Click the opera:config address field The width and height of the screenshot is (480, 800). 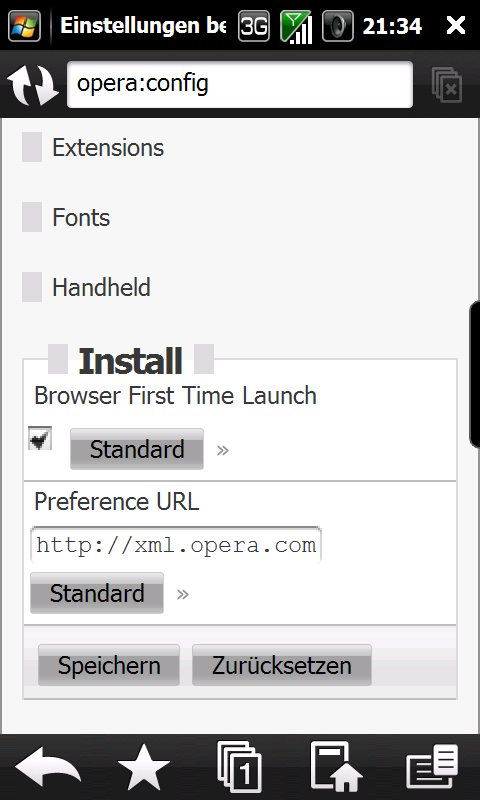point(240,85)
